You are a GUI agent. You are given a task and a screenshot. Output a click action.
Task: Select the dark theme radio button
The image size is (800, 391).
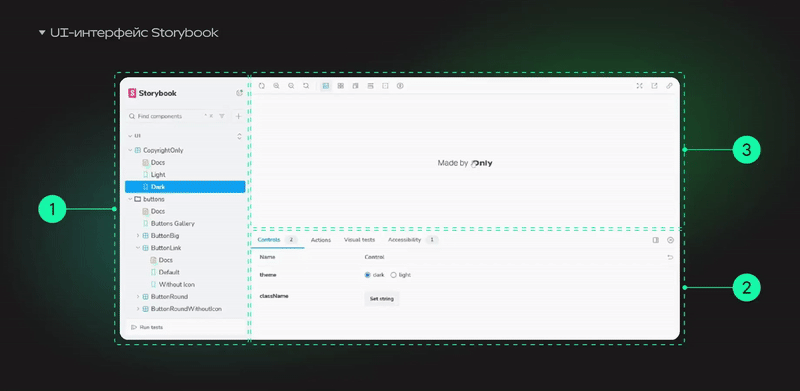pos(367,275)
